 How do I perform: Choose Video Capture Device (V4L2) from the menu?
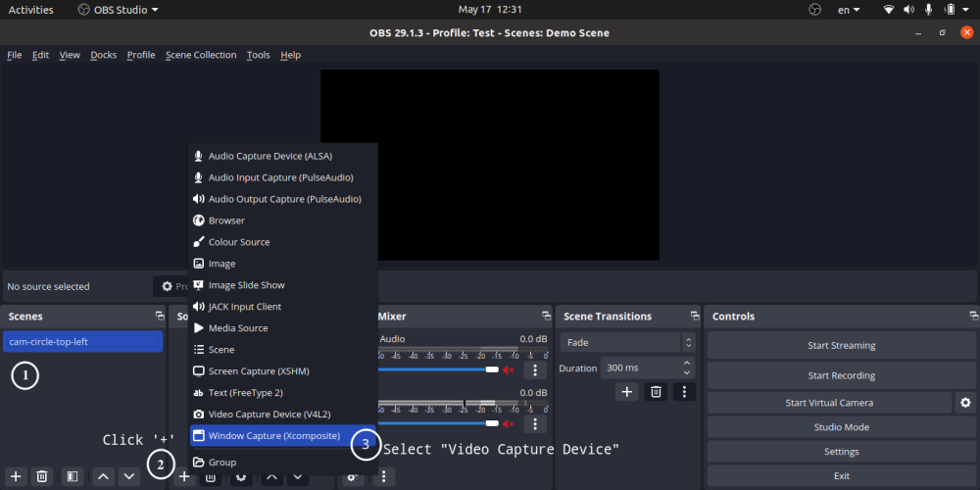pos(283,415)
